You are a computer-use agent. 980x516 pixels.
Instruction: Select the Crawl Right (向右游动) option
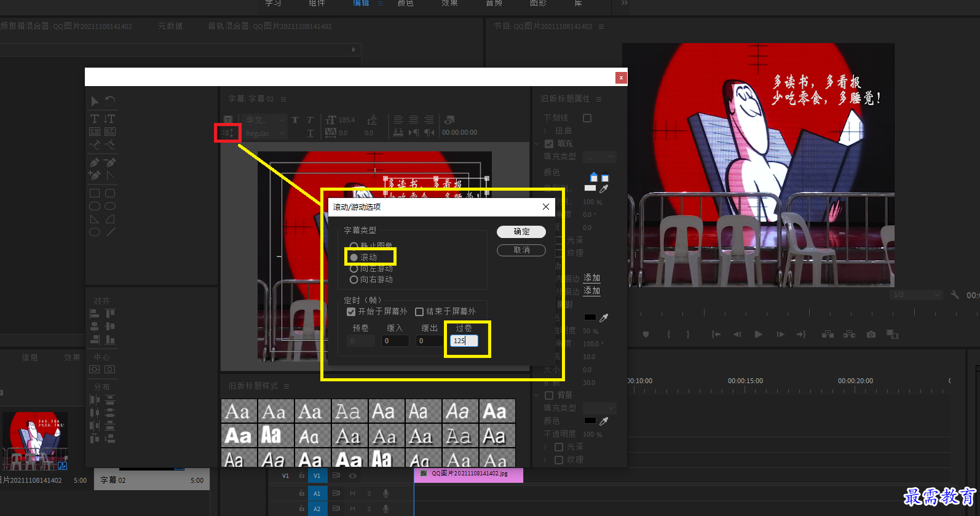tap(354, 280)
